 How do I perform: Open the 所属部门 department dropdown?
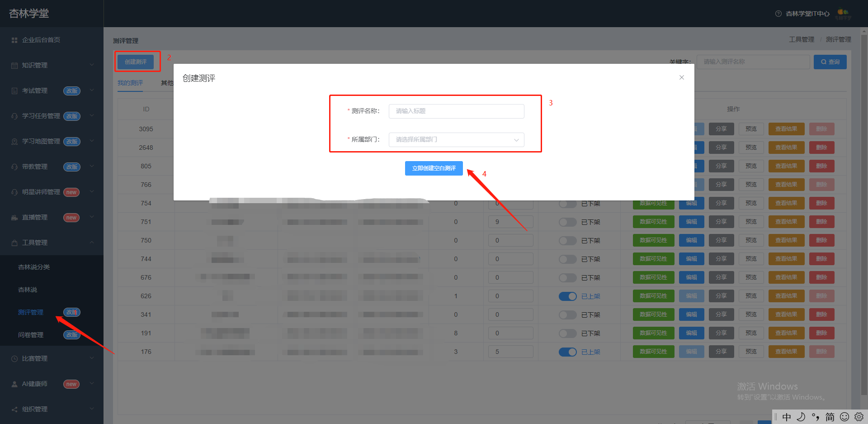click(457, 140)
